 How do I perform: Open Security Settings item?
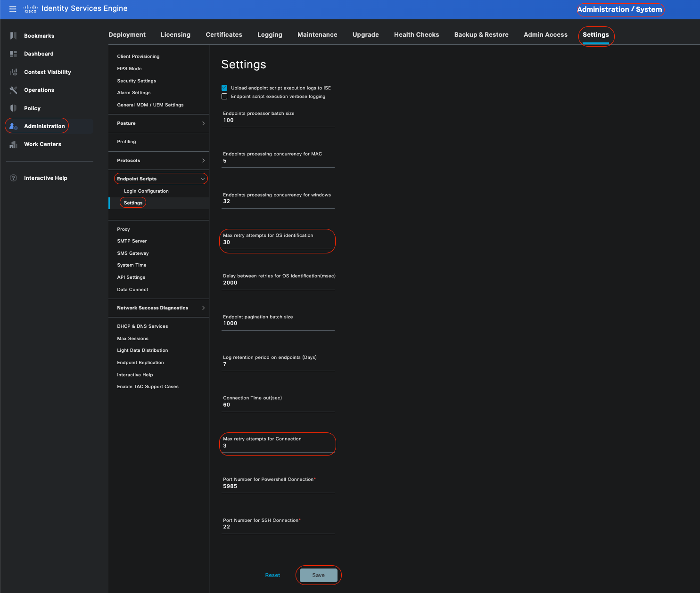(x=136, y=81)
